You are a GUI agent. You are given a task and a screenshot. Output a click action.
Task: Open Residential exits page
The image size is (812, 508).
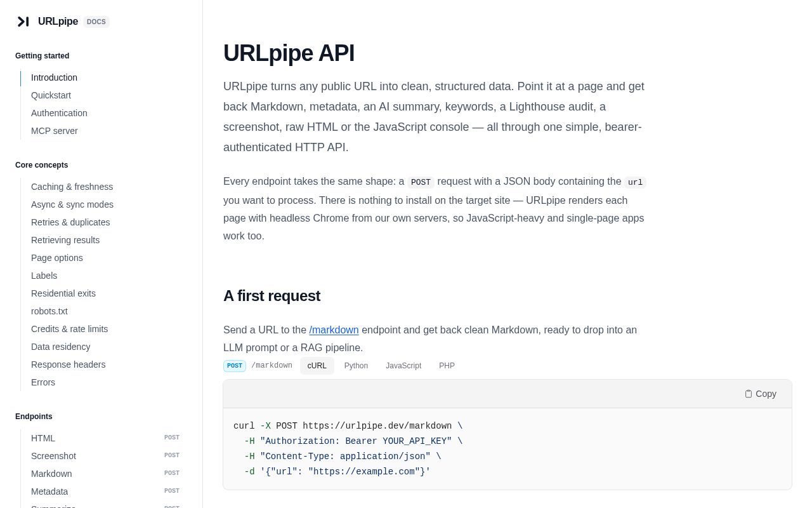[x=63, y=293]
